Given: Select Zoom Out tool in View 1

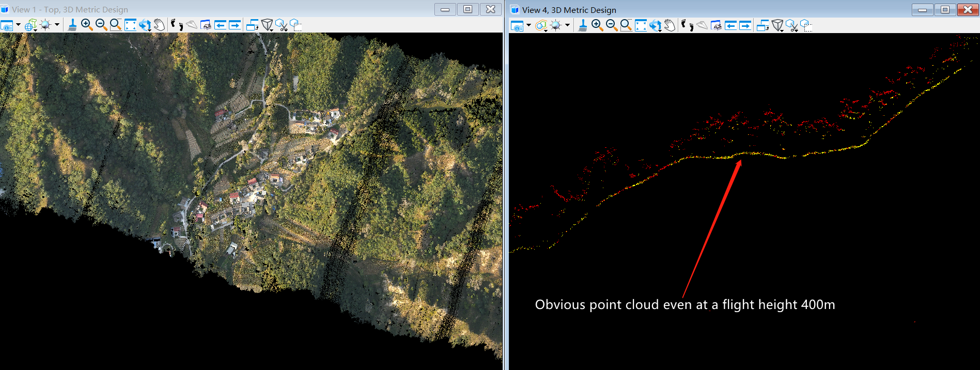Looking at the screenshot, I should pyautogui.click(x=101, y=25).
